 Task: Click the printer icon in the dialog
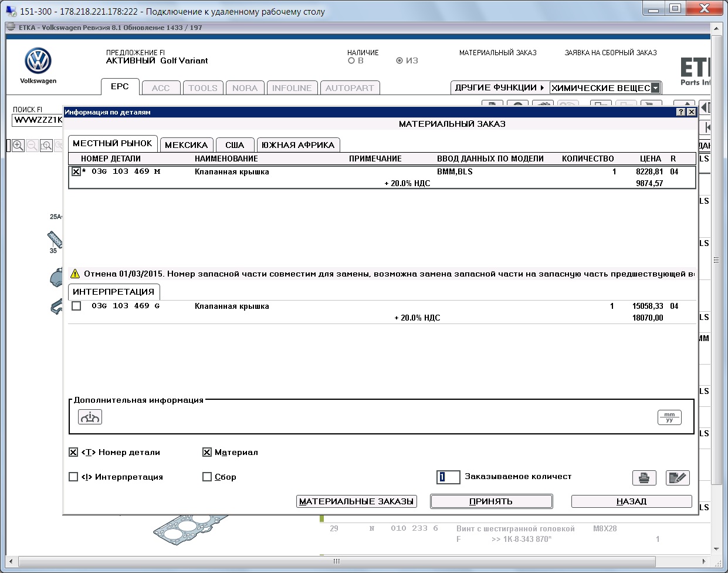(644, 477)
